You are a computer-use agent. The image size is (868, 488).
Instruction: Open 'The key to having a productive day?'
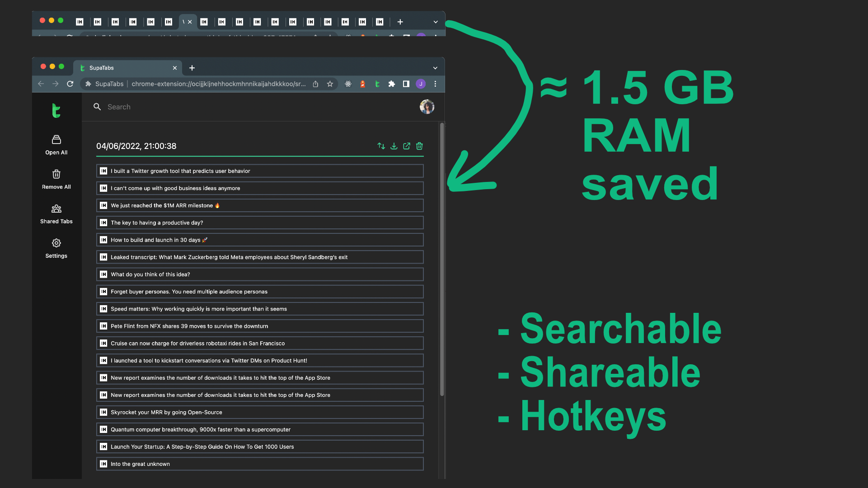coord(260,223)
